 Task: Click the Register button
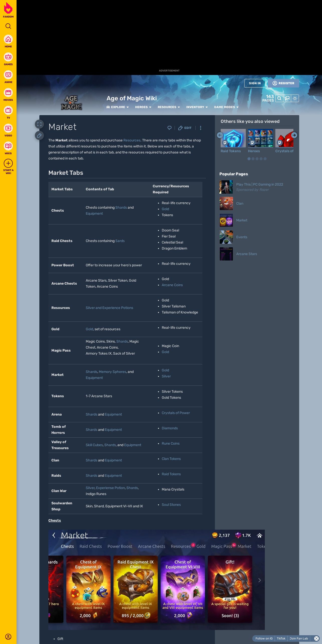point(283,83)
